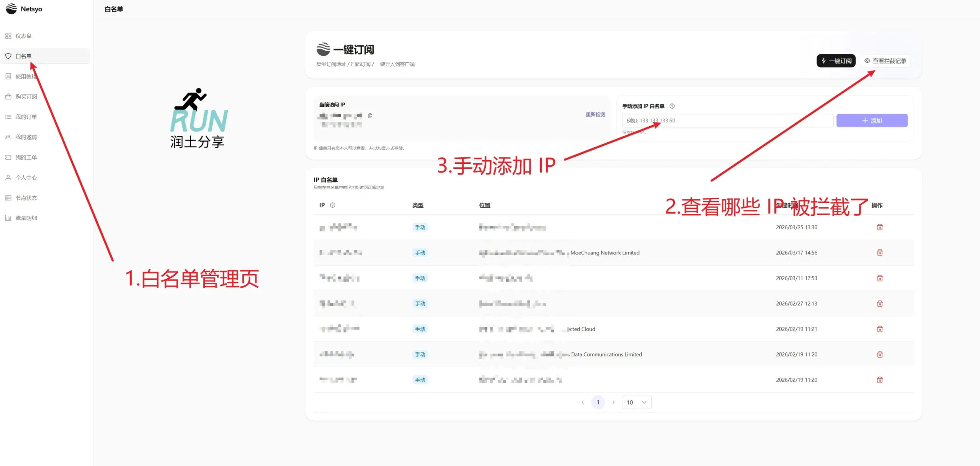Screen dimensions: 980x466
Task: Open the IP column help tooltip
Action: [333, 205]
